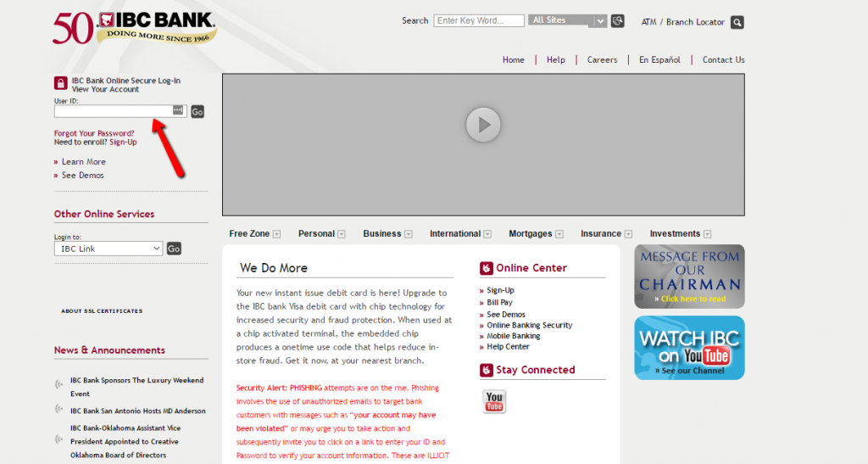Open Help Center link
This screenshot has width=868, height=464.
click(x=508, y=347)
